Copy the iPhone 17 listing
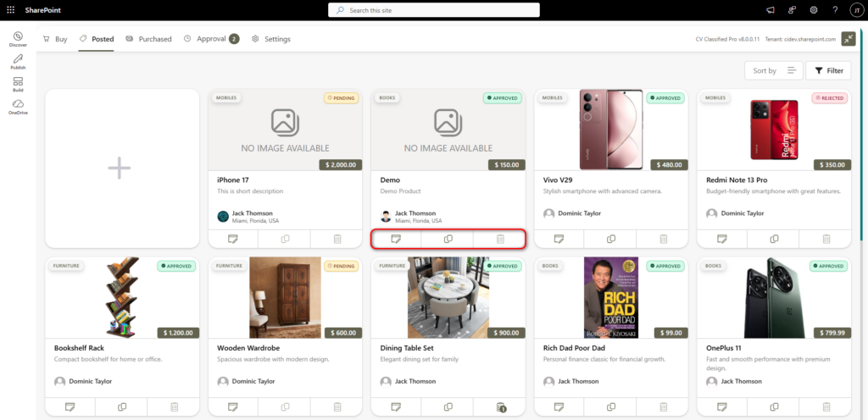Image resolution: width=868 pixels, height=420 pixels. pos(285,239)
